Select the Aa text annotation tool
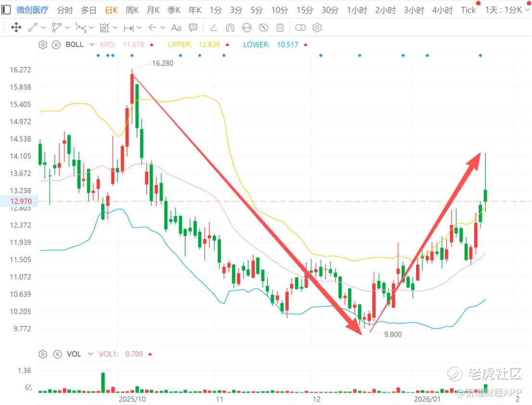Image resolution: width=532 pixels, height=405 pixels. coord(176,27)
